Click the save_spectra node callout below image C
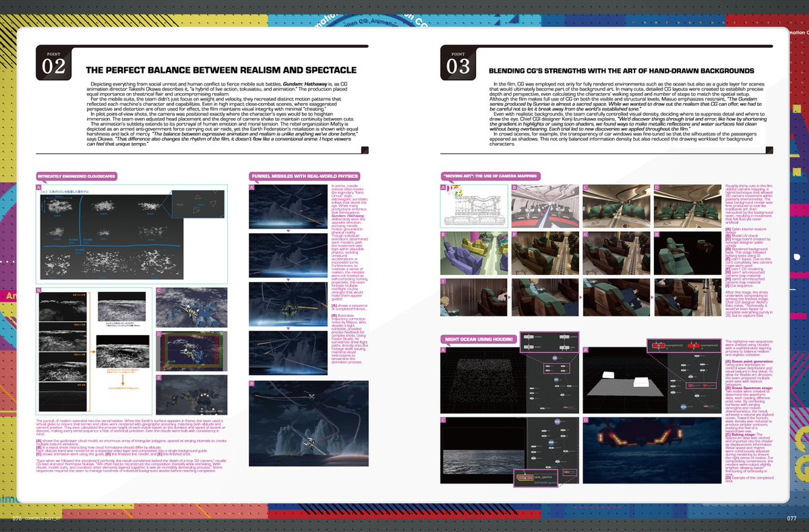Viewport: 809px width, 532px height. pos(535,479)
